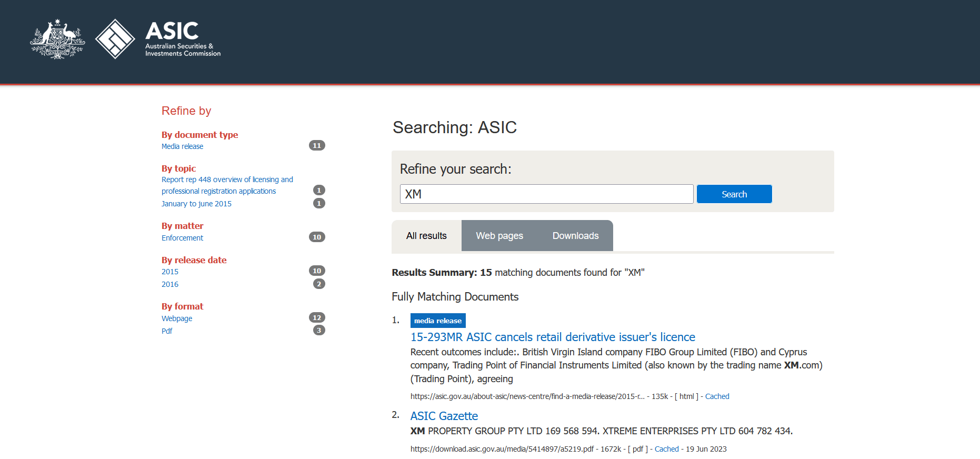Open 15-293MR ASIC cancels retail derivative issuer's licence
Screen dimensions: 980x459
[553, 337]
